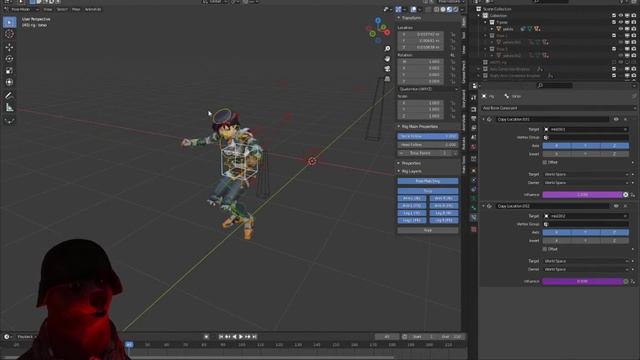Switch to the Item sidebar tab

point(464,22)
